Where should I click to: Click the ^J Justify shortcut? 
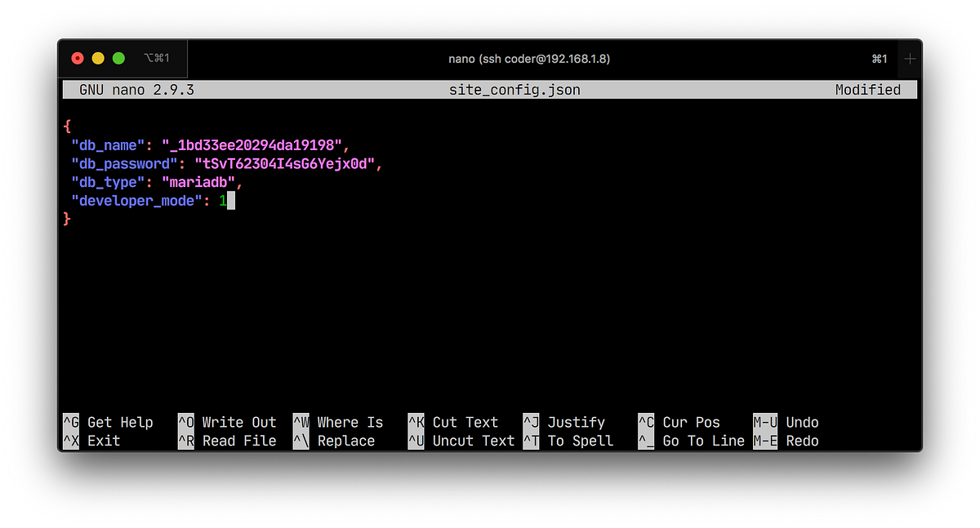pos(564,422)
